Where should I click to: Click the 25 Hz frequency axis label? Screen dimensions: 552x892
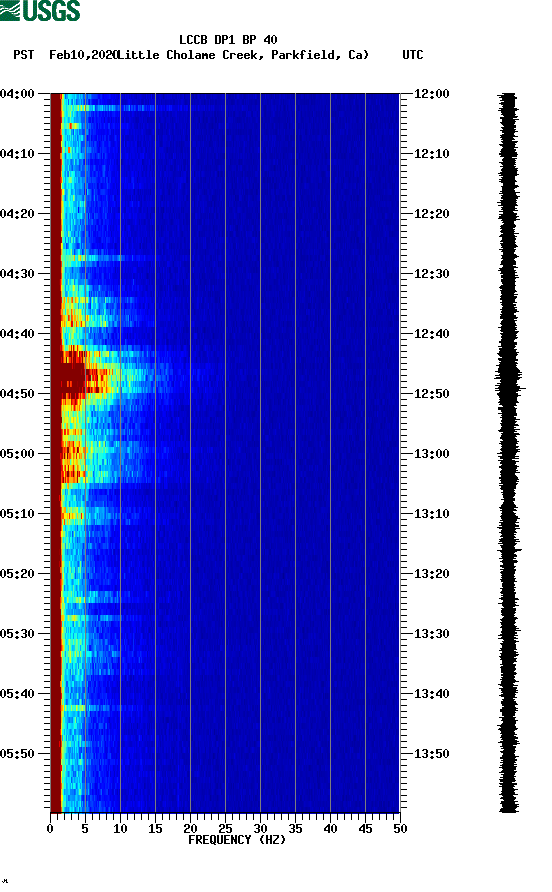click(x=225, y=829)
